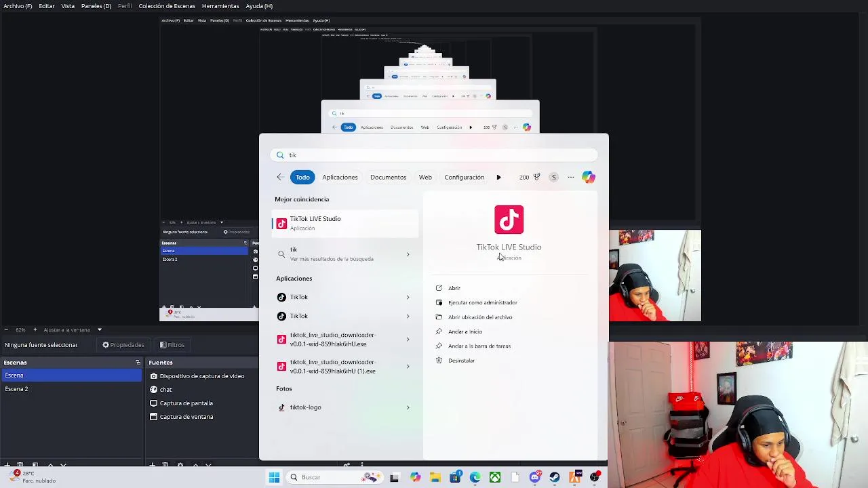Show more filter tabs with the arrow

click(498, 177)
